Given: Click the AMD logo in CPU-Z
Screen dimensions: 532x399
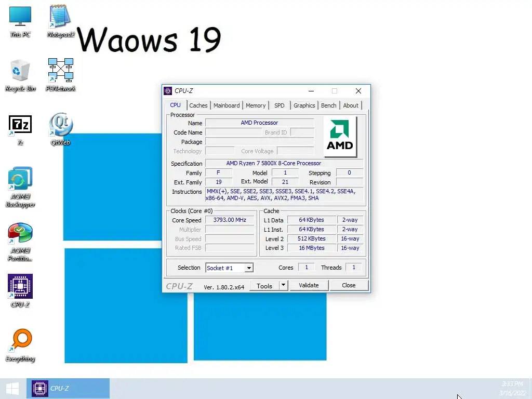Looking at the screenshot, I should point(340,137).
